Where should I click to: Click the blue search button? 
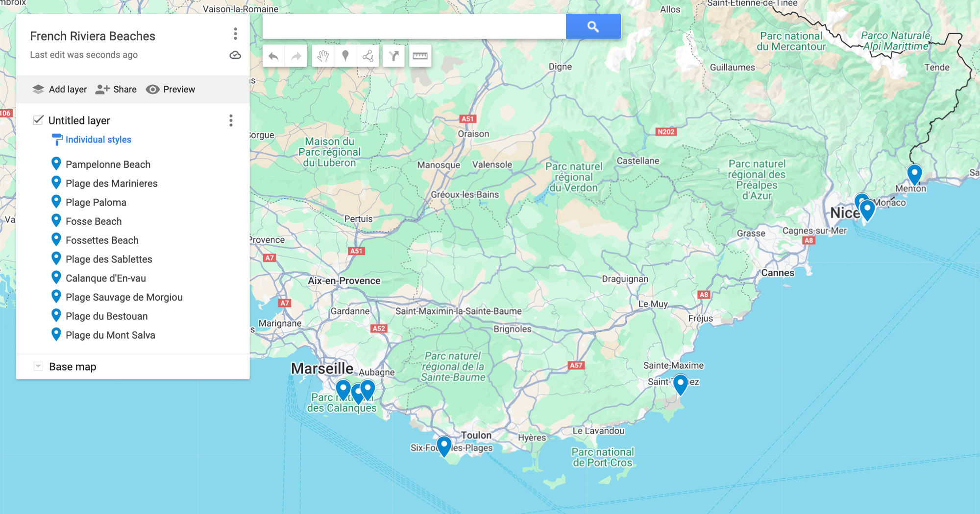pos(593,26)
